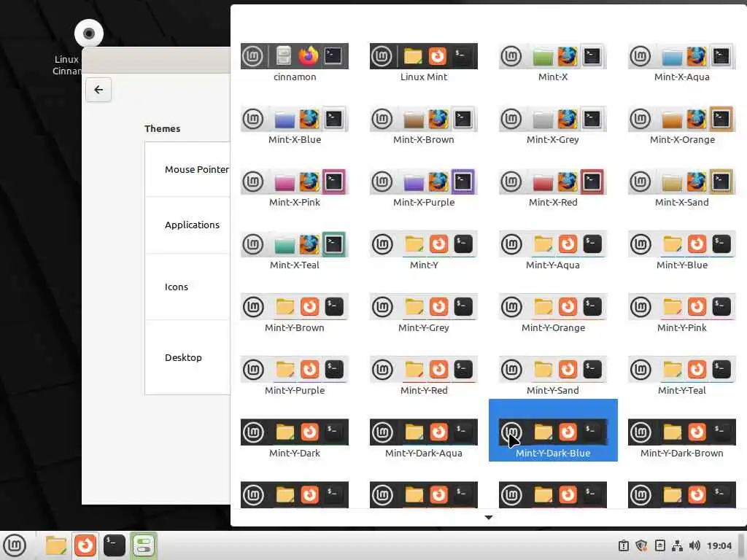Open the removable drives tray icon
747x560 pixels.
click(659, 545)
